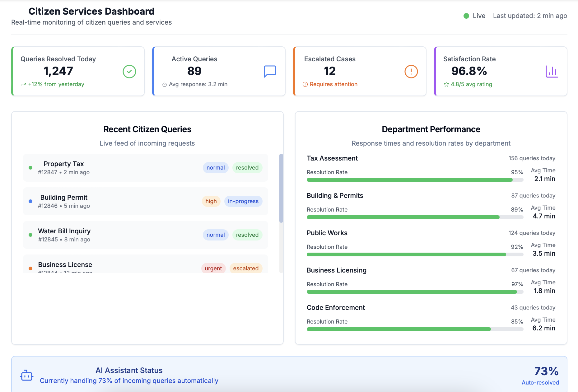Click the star icon beside 4.8/5 avg rating
This screenshot has width=578, height=392.
tap(447, 84)
